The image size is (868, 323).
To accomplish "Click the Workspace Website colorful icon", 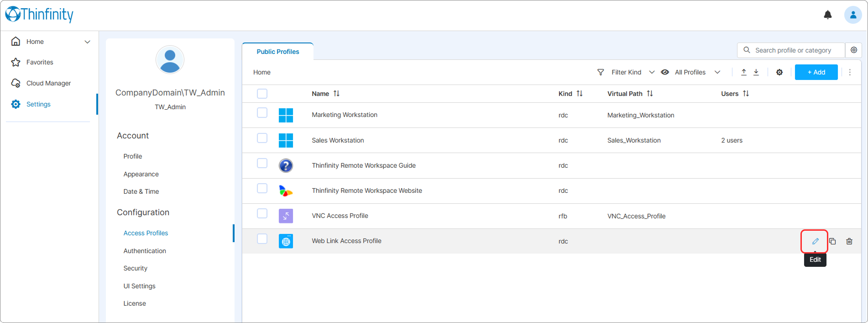I will (x=286, y=191).
